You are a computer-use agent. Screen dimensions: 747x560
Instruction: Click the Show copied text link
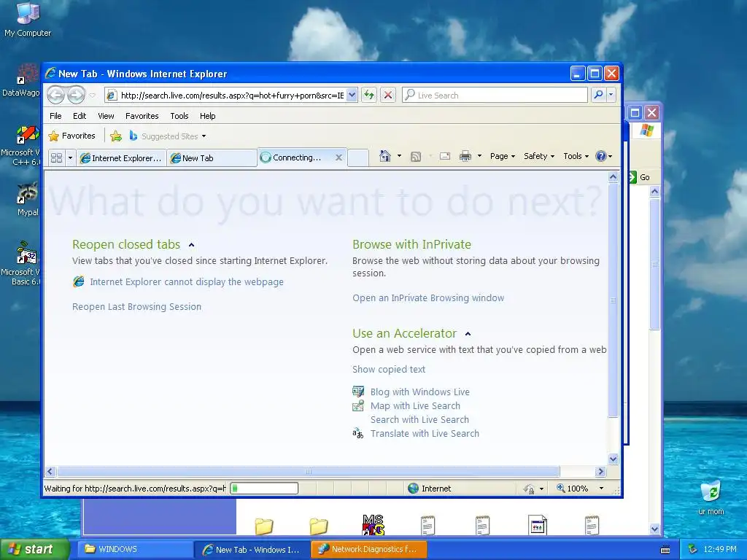point(389,370)
